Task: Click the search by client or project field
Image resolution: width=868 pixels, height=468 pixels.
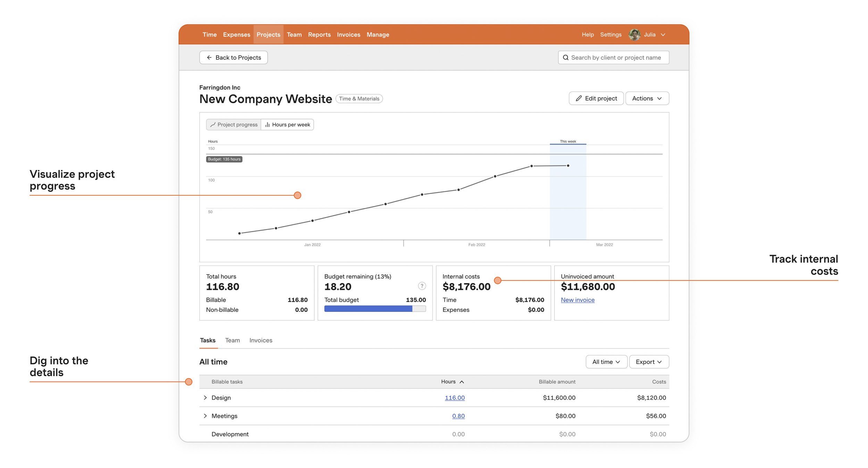Action: point(616,57)
